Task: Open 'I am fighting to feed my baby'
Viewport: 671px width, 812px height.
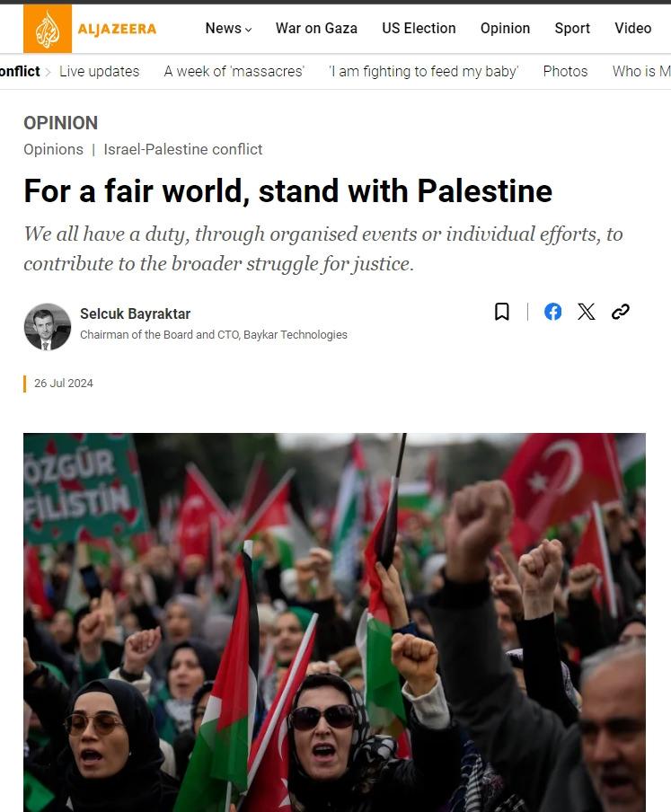Action: [423, 71]
